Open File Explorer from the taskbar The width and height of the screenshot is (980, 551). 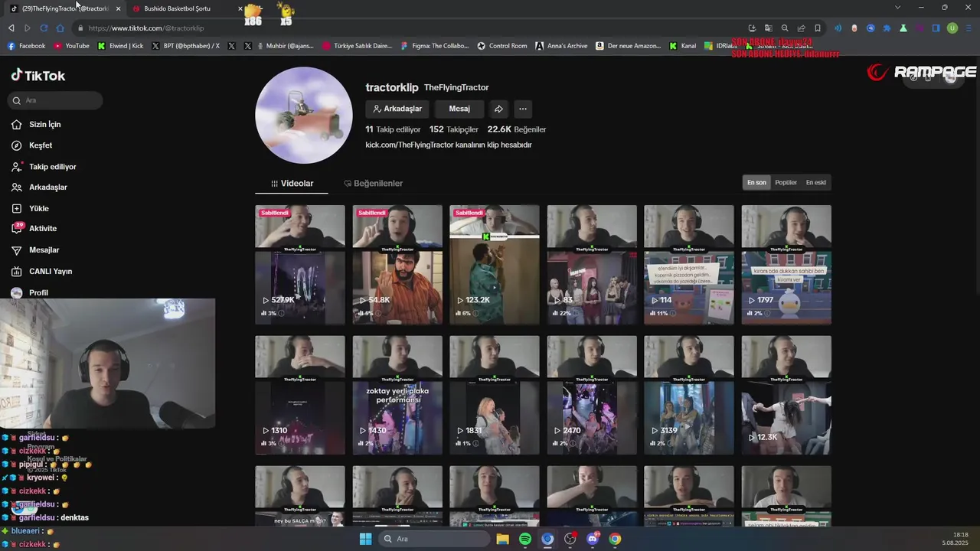coord(503,539)
